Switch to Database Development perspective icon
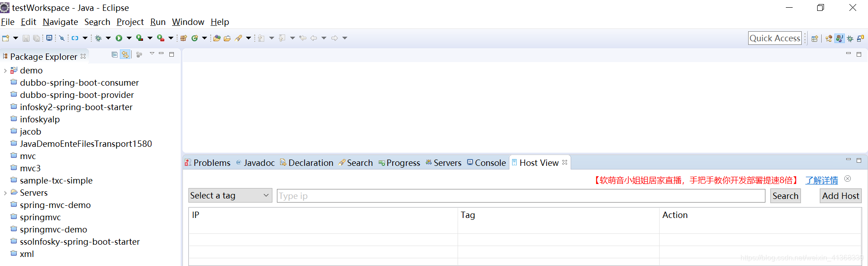This screenshot has width=868, height=266. (860, 39)
